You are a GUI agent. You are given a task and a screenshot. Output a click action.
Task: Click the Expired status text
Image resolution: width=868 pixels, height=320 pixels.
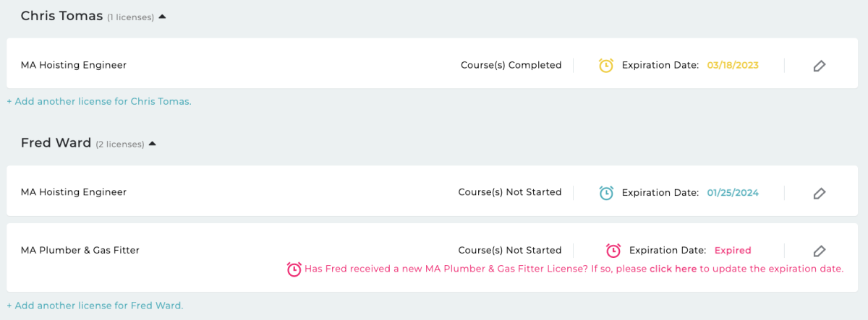click(x=733, y=251)
